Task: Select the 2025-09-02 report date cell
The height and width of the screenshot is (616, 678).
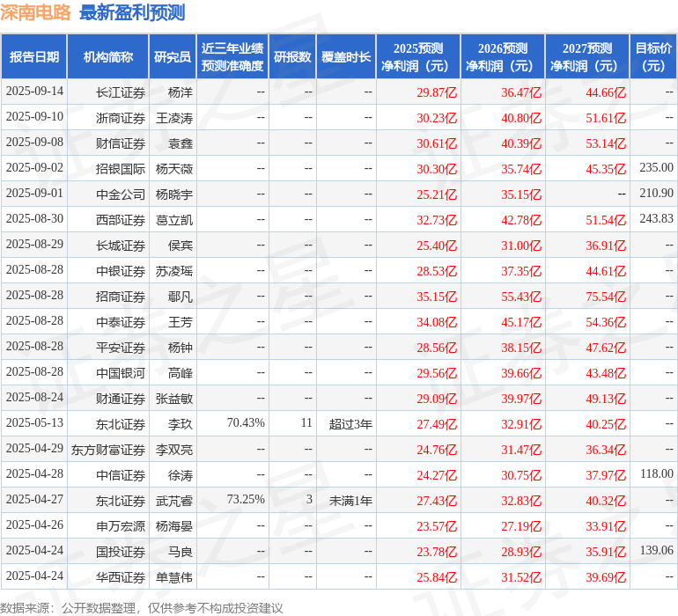Action: [34, 168]
